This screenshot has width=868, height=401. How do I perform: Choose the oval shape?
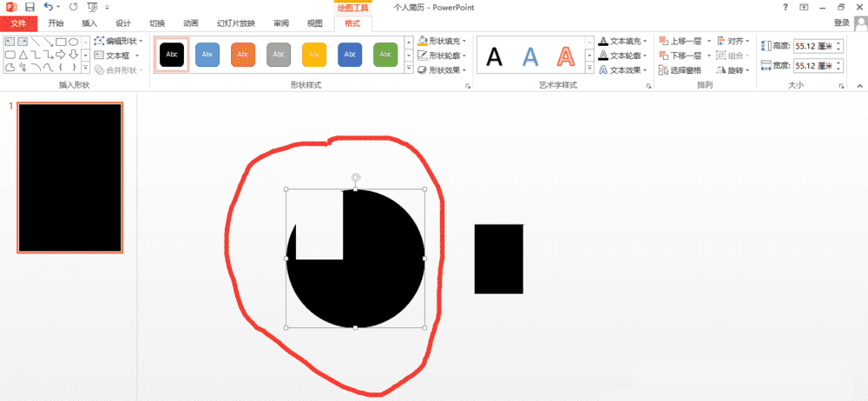73,42
